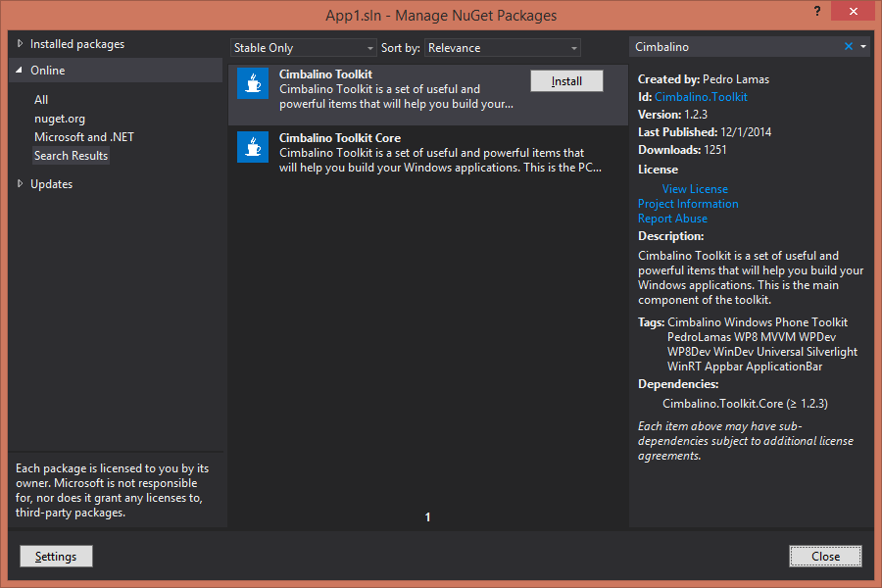Select the nuget.org source
Viewport: 882px width, 588px height.
click(x=60, y=119)
